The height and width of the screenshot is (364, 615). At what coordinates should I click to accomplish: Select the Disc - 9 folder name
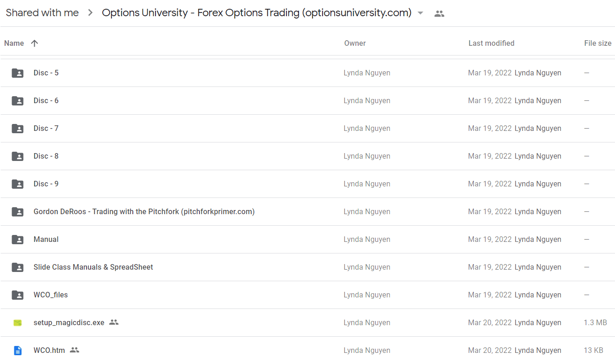pos(46,184)
